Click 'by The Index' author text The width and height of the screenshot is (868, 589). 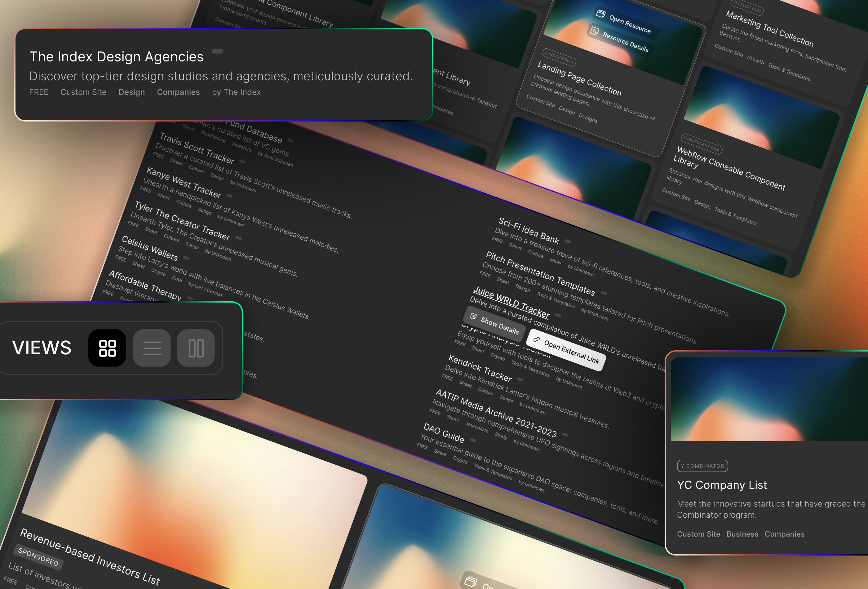pos(236,92)
